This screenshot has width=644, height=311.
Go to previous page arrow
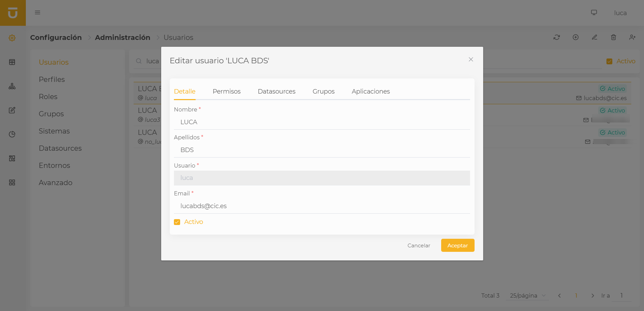pyautogui.click(x=559, y=296)
